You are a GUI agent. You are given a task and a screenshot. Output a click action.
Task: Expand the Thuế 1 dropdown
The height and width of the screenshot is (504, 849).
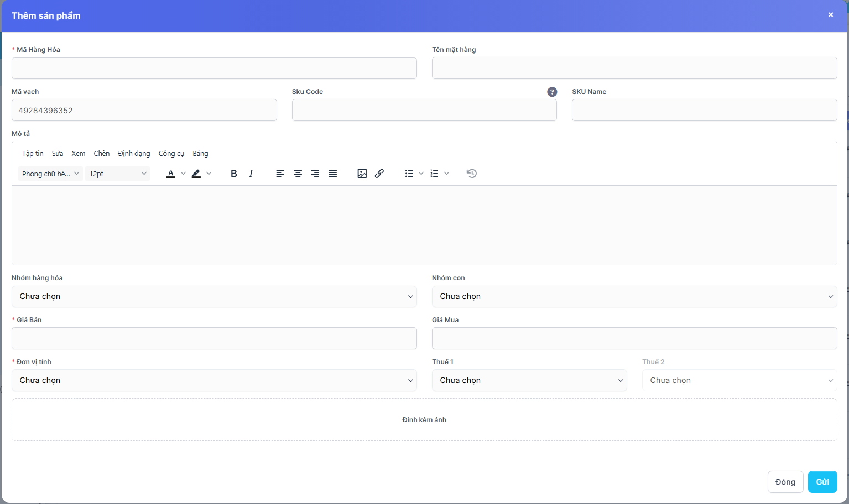(529, 381)
